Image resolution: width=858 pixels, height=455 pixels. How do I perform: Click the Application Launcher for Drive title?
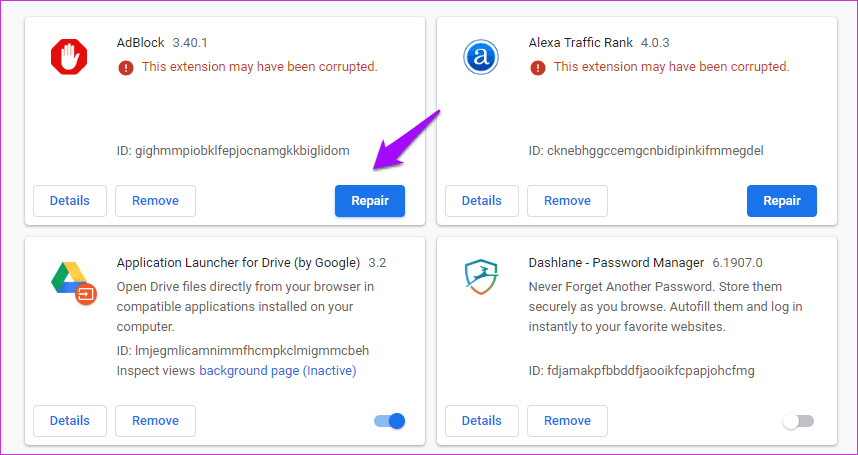238,262
